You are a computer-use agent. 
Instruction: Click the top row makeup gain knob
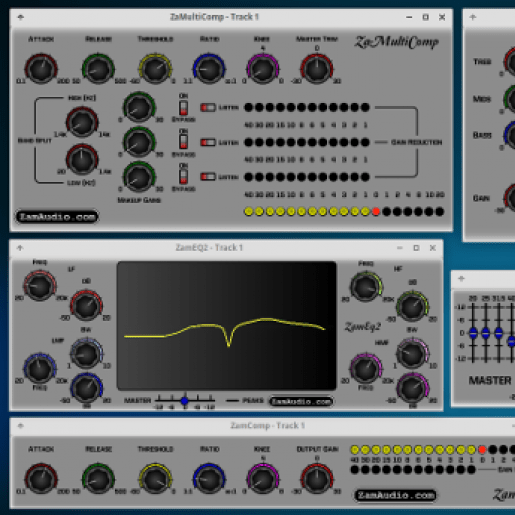click(139, 108)
